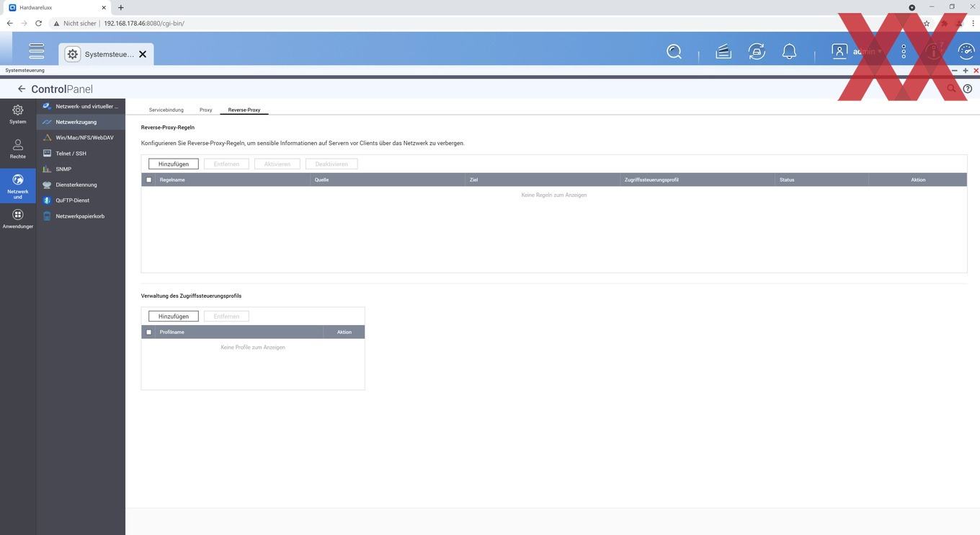Open the System category in sidebar
Image resolution: width=980 pixels, height=535 pixels.
coord(18,114)
